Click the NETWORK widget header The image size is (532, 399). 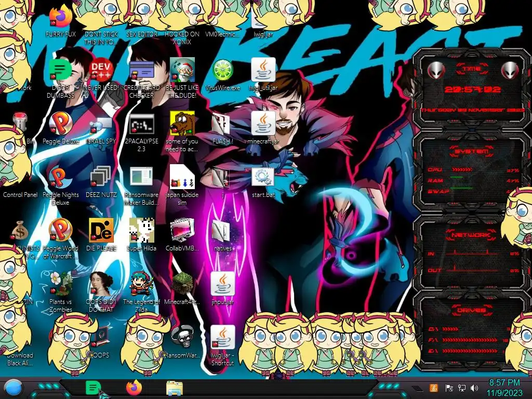click(x=471, y=235)
